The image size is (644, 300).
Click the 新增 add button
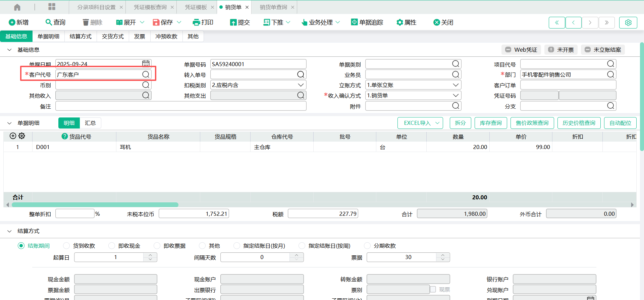pyautogui.click(x=19, y=22)
